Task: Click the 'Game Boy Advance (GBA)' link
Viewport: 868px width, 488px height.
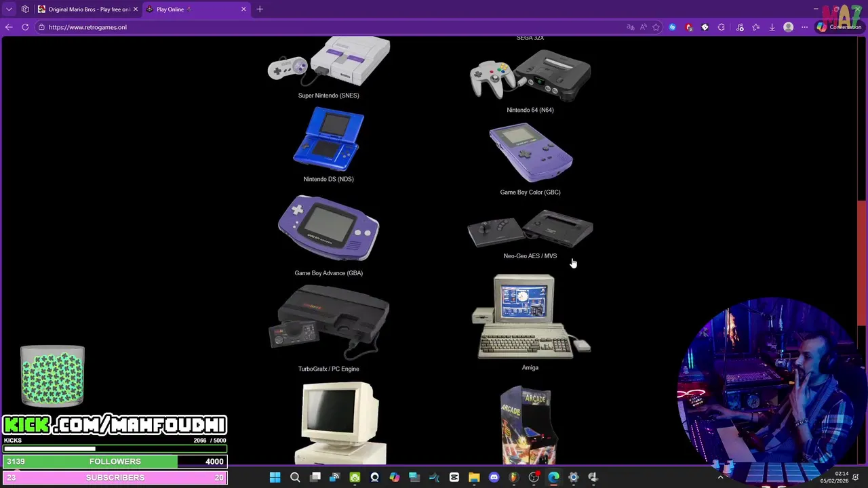Action: tap(329, 273)
